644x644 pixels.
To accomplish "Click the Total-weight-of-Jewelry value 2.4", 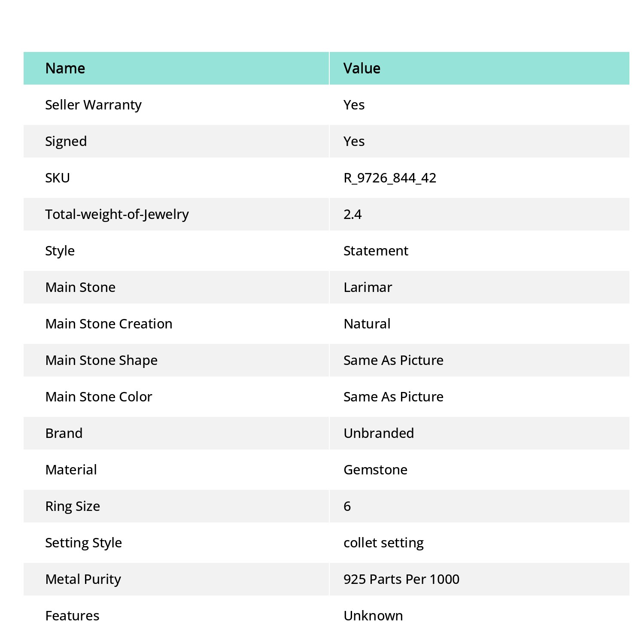I will (352, 214).
